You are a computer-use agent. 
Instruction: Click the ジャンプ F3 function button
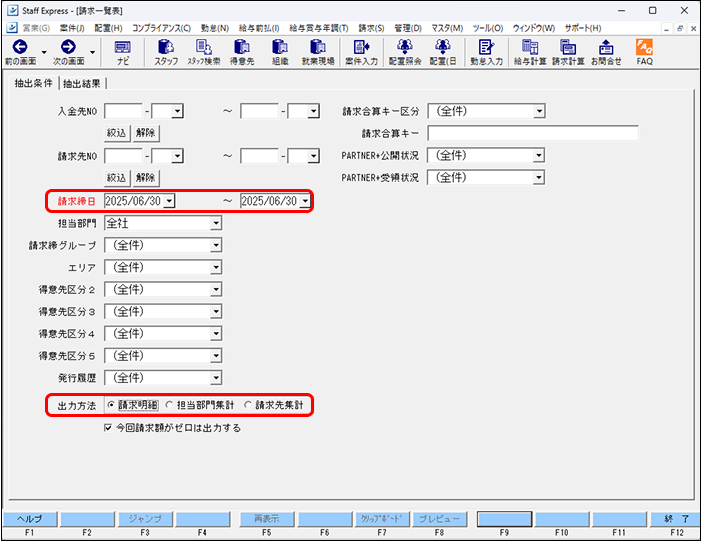[145, 519]
